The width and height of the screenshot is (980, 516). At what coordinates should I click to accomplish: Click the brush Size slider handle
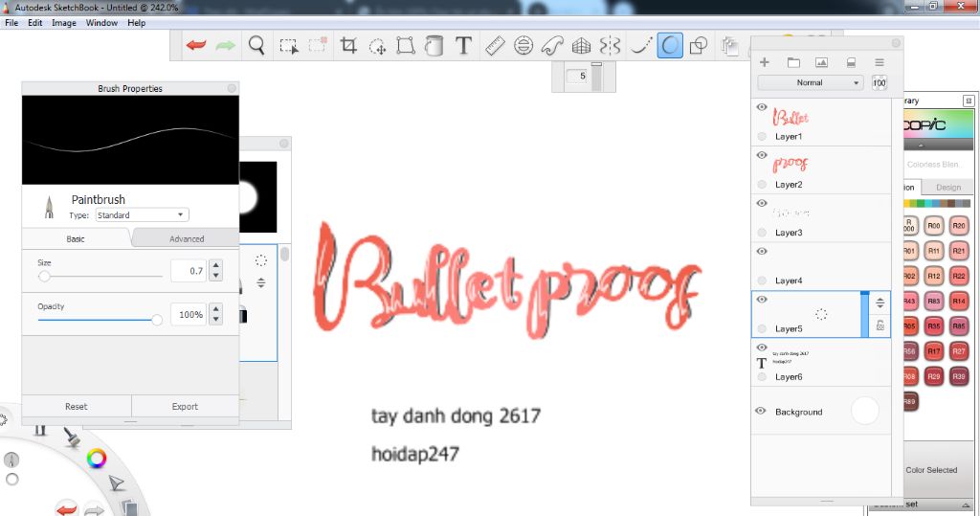click(x=44, y=276)
